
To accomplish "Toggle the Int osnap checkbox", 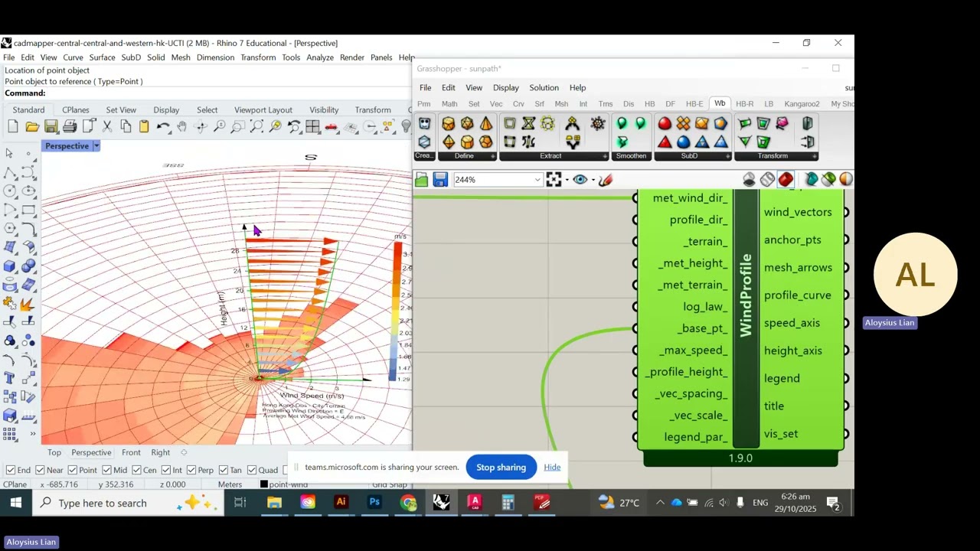I will [x=165, y=470].
